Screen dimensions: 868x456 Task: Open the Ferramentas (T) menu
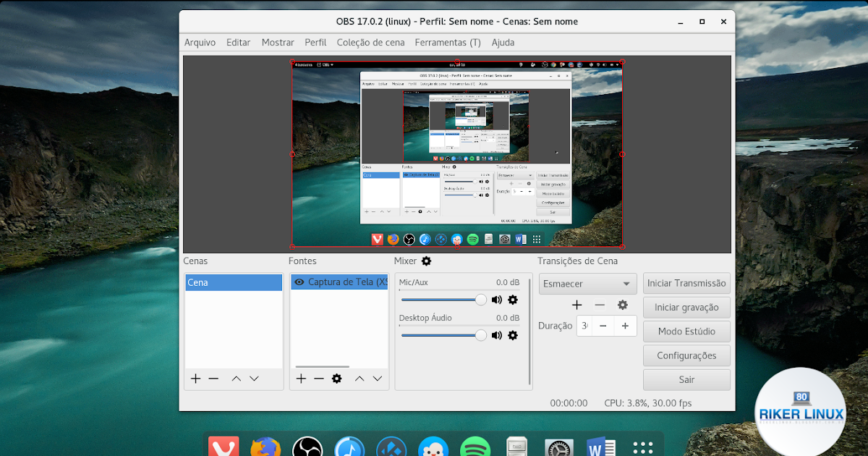coord(447,43)
